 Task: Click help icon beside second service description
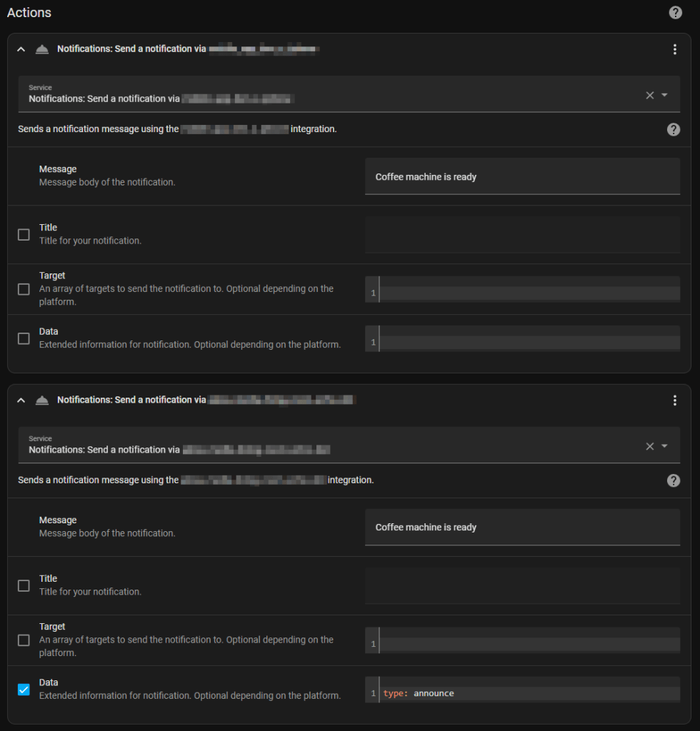coord(673,480)
